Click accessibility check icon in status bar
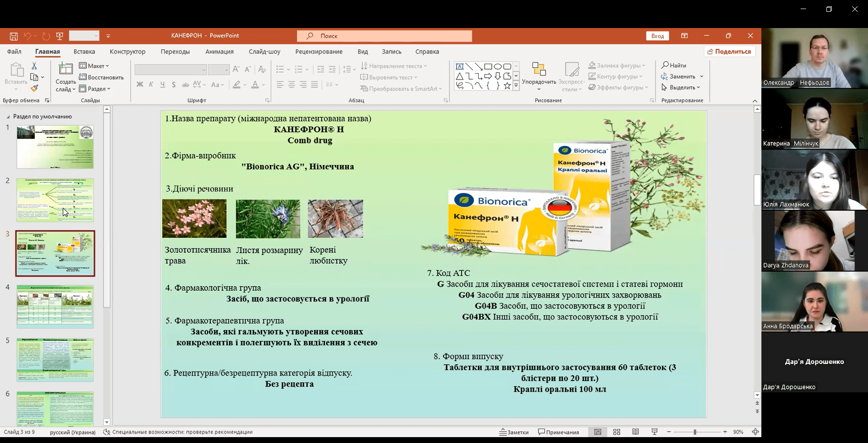The height and width of the screenshot is (443, 868). [107, 432]
